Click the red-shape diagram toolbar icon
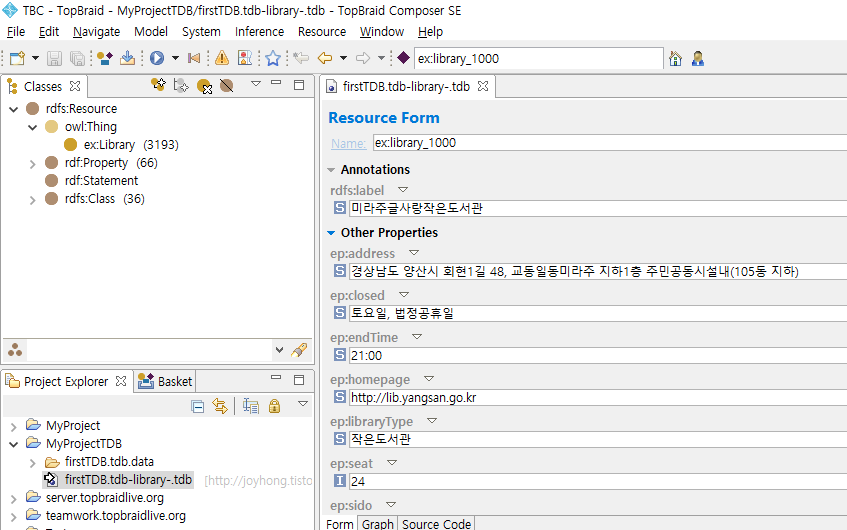This screenshot has width=847, height=530. point(245,58)
